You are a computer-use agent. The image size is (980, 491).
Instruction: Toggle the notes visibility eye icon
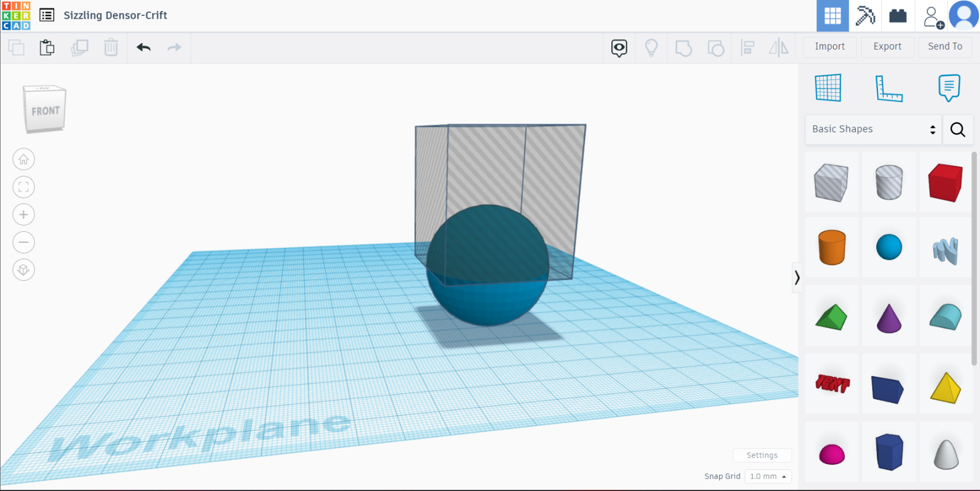(x=619, y=48)
